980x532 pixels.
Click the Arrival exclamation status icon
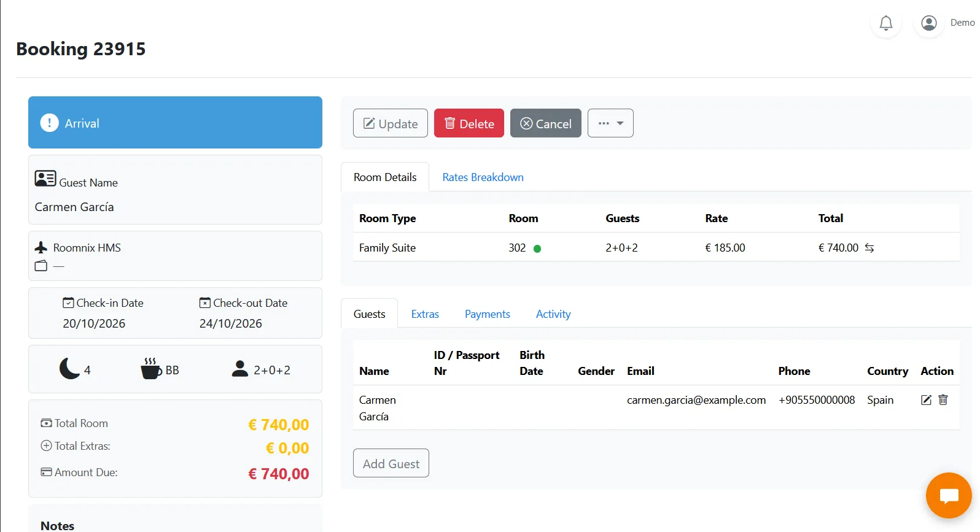click(49, 123)
